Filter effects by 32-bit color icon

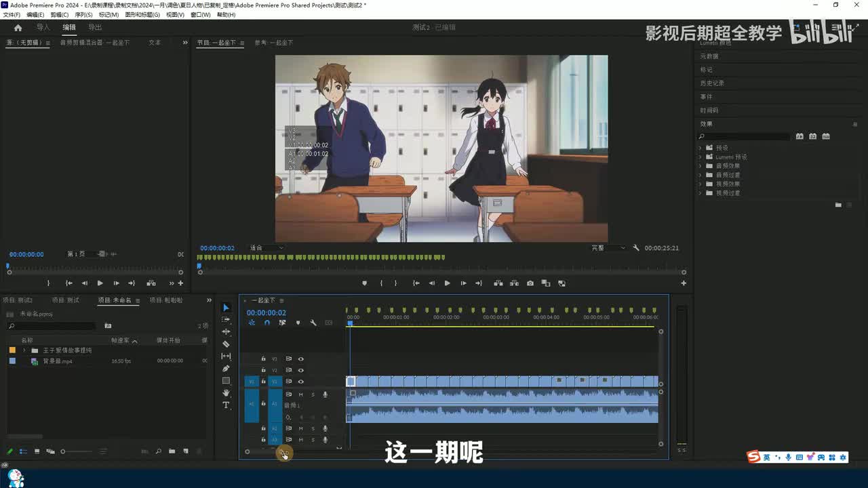pyautogui.click(x=812, y=136)
